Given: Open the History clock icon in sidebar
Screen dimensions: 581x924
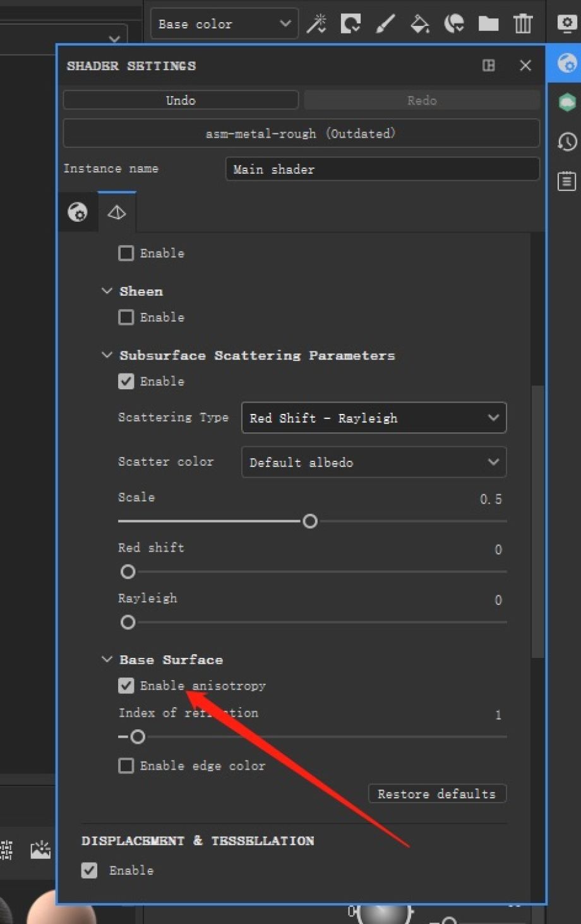Looking at the screenshot, I should coord(566,142).
